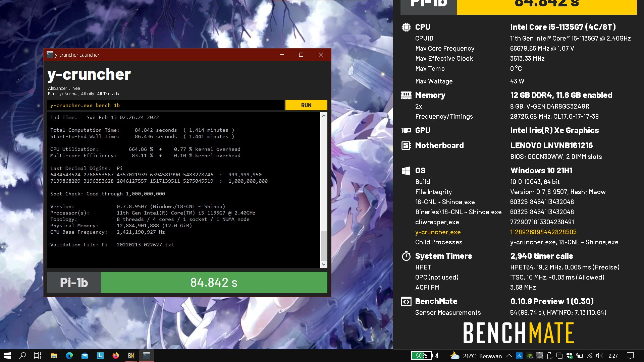Click the cliwrapper.exe file entry

(437, 222)
